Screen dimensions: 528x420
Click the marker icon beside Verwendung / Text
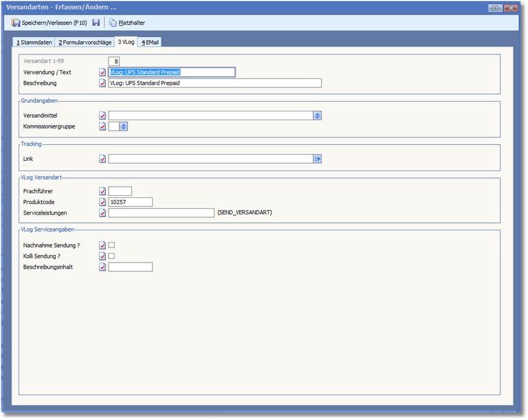tap(102, 72)
